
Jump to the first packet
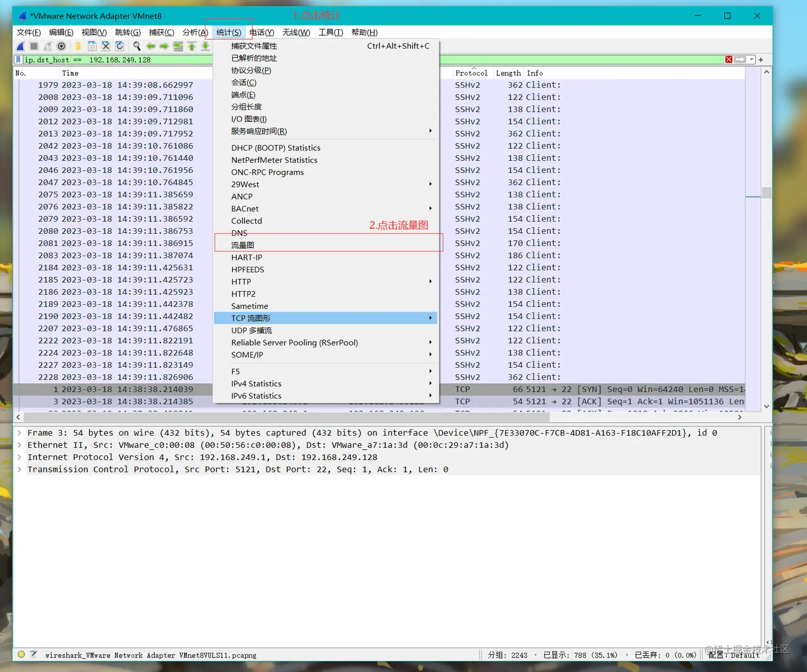(x=192, y=46)
